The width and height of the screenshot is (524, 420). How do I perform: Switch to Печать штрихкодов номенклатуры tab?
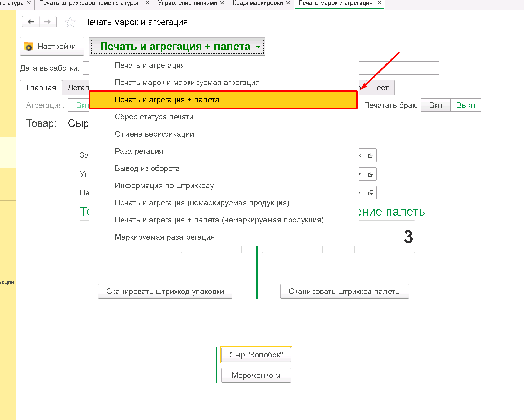tap(90, 3)
